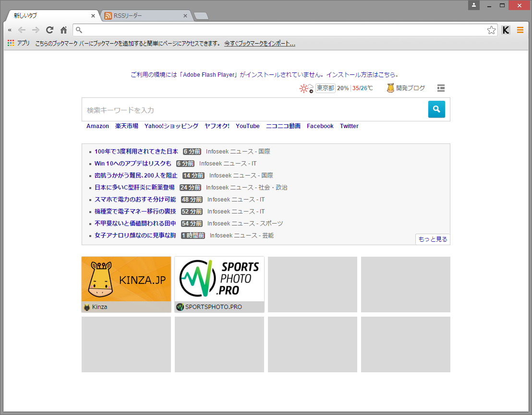Screen dimensions: 532x415
Task: Click the blue magnifying glass search button
Action: [436, 109]
